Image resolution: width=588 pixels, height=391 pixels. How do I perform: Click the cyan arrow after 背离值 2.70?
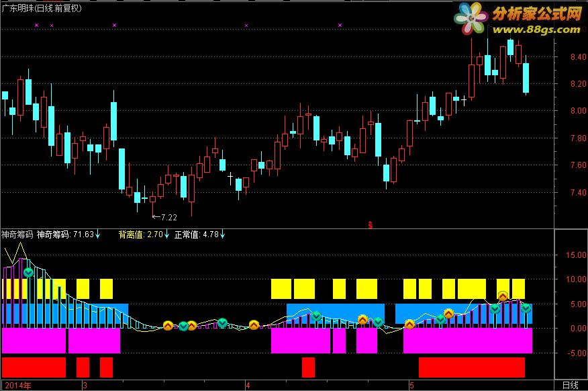(167, 235)
